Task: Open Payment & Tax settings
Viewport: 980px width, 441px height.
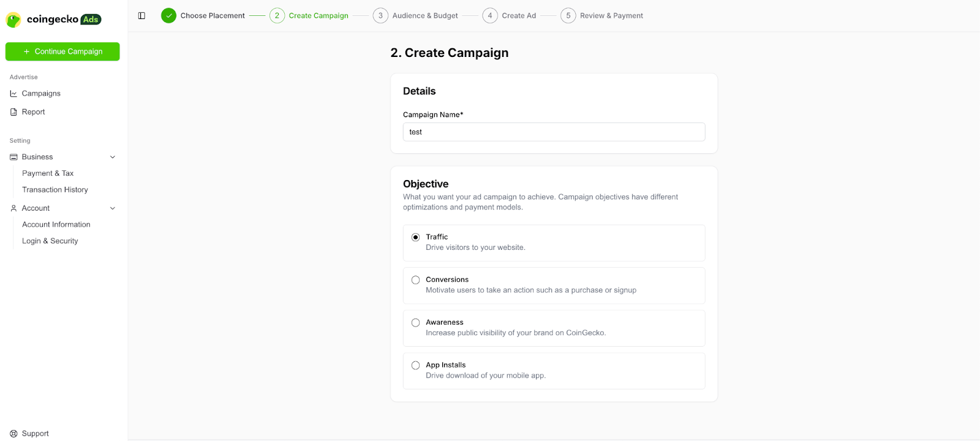Action: [x=48, y=173]
